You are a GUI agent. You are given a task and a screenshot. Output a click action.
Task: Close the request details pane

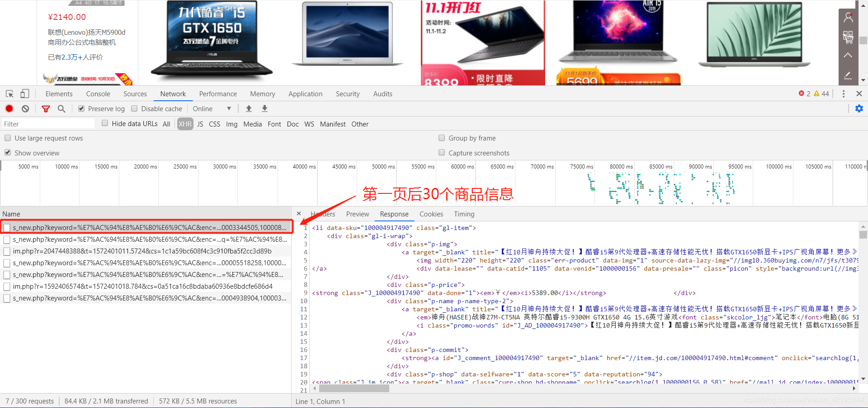point(299,213)
